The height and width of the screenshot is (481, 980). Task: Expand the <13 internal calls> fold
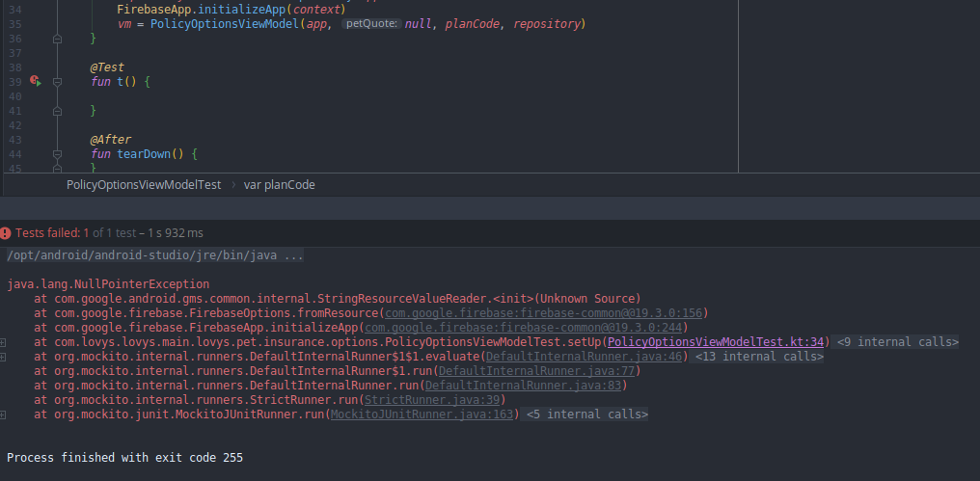coord(759,357)
